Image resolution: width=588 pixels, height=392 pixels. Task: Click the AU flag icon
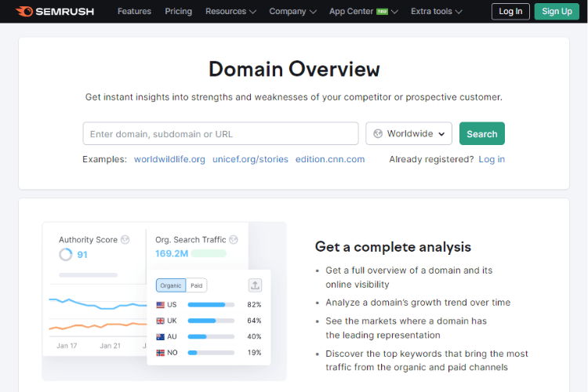pyautogui.click(x=160, y=336)
